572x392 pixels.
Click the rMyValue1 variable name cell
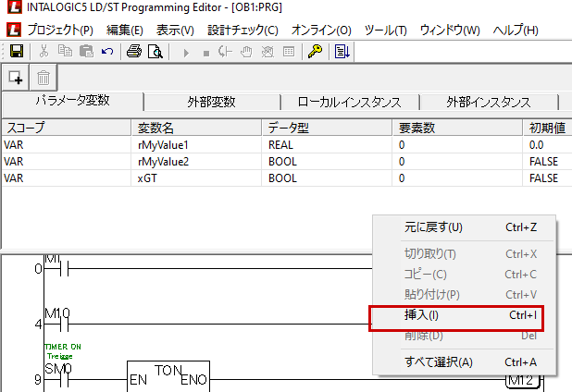pos(162,145)
